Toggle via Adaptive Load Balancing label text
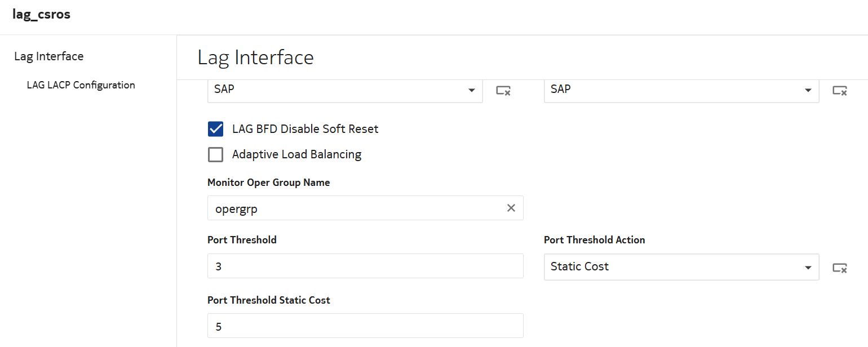Screen dimensions: 868x347 pos(296,154)
